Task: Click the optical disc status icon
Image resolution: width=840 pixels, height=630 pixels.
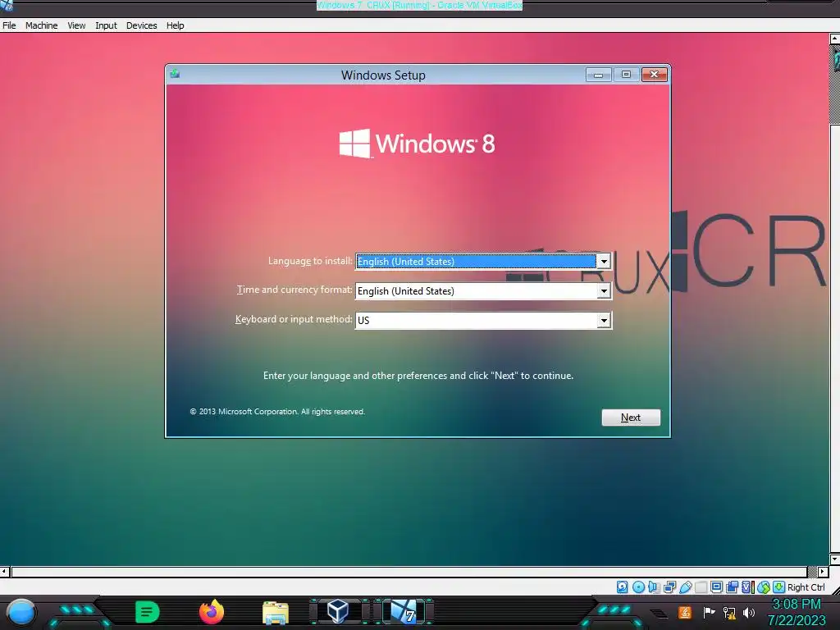Action: tap(638, 587)
